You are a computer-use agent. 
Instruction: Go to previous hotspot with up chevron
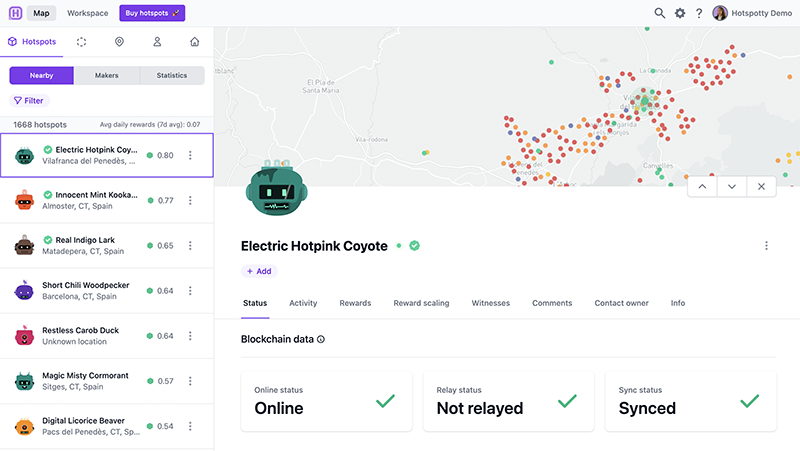coord(702,187)
